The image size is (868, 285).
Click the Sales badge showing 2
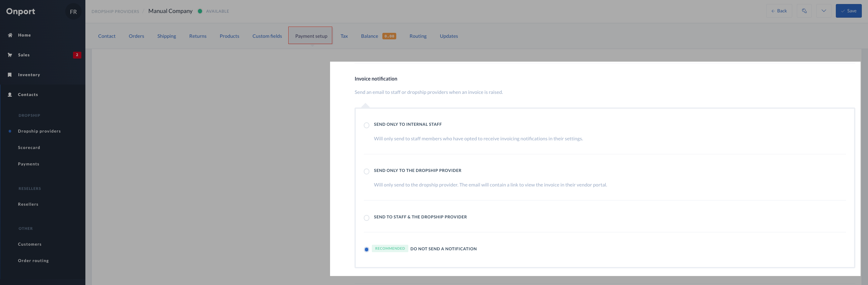click(77, 55)
